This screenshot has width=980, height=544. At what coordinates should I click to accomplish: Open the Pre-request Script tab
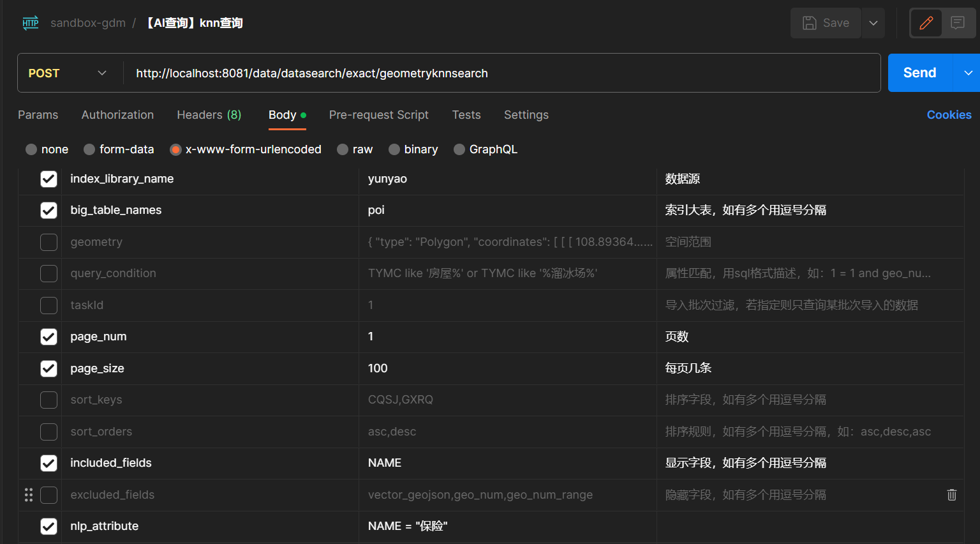tap(378, 115)
